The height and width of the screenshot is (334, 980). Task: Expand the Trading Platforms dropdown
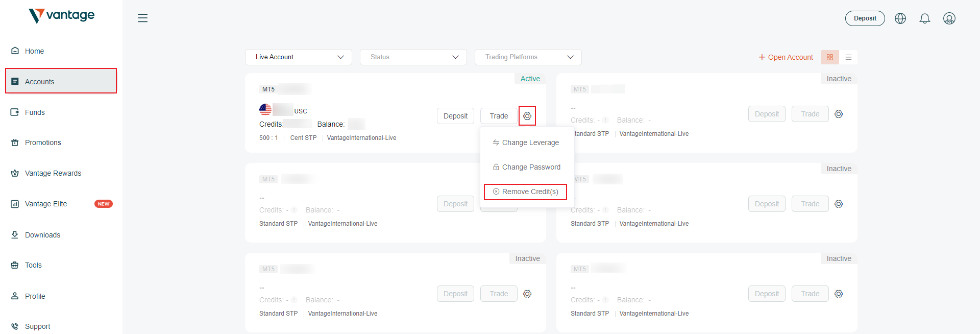pos(528,57)
